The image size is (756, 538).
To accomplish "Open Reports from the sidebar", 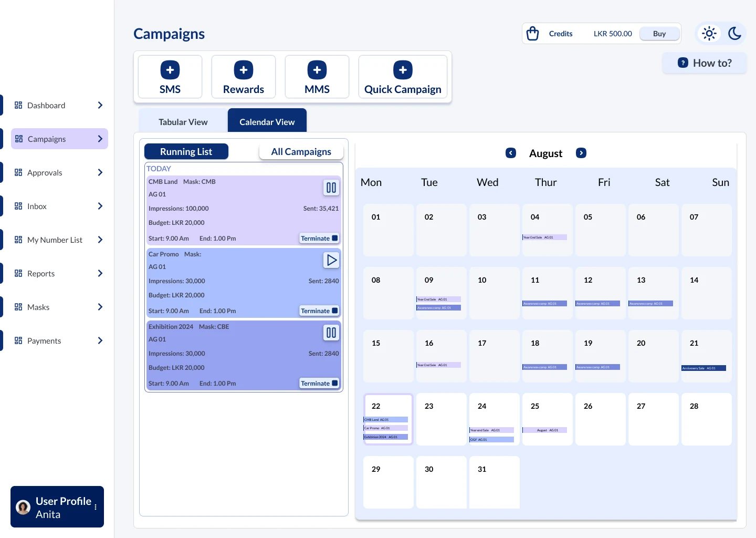I will pos(59,273).
